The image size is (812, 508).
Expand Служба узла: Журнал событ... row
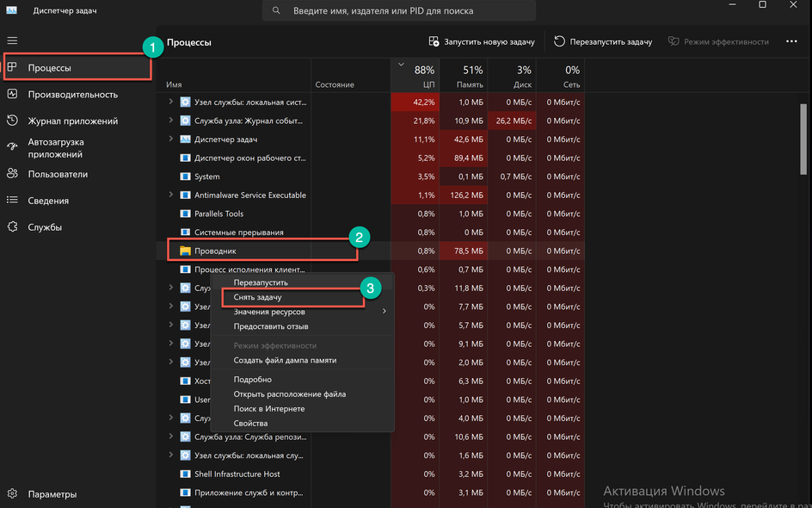pos(170,121)
